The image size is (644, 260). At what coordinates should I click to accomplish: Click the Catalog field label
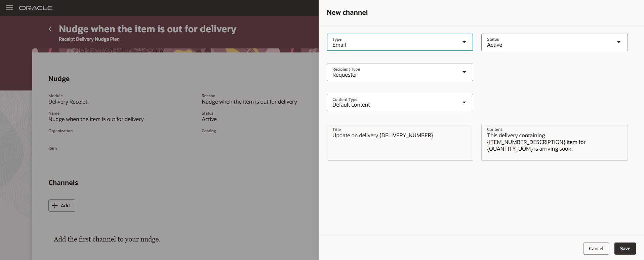[x=209, y=131]
